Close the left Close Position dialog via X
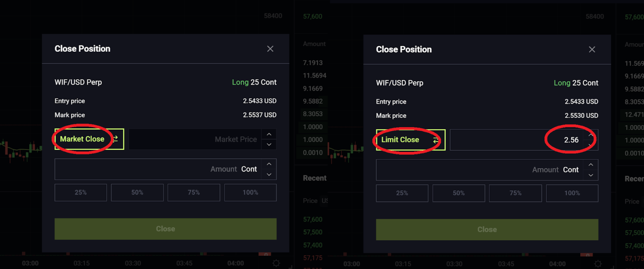This screenshot has width=644, height=269. pos(270,49)
